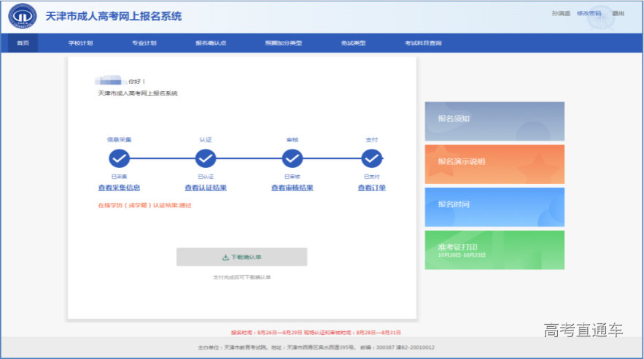Viewport: 644px width, 359px height.
Task: Click 修改密码 link at top right
Action: coord(589,14)
